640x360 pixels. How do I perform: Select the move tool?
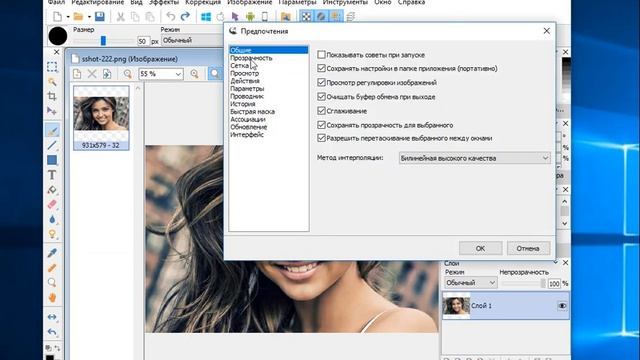tap(52, 111)
